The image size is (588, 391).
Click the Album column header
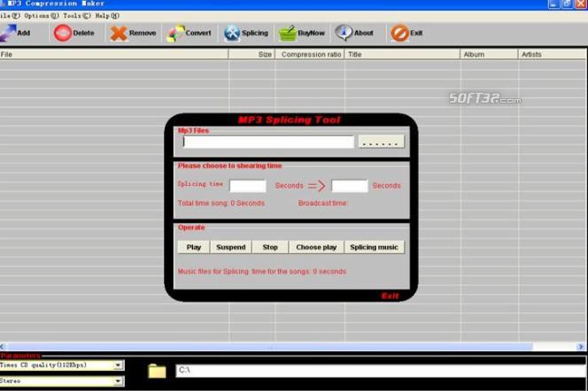tap(489, 54)
